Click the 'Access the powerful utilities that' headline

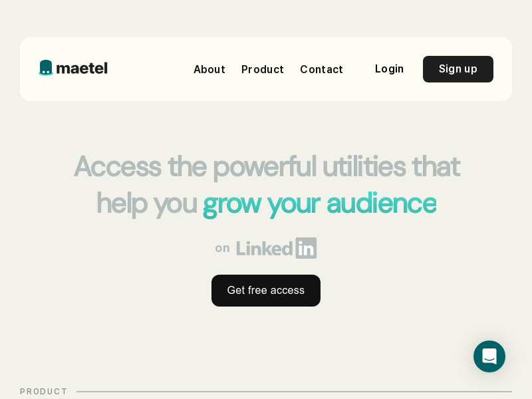coord(267,167)
